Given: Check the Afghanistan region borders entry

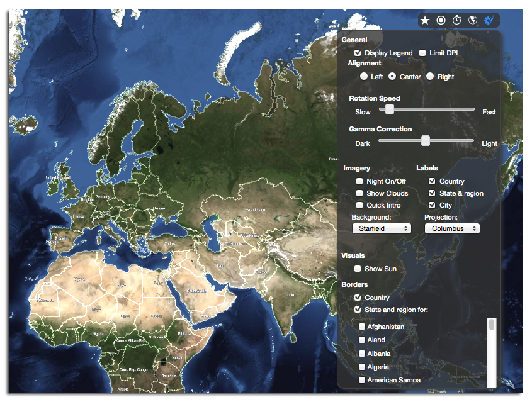Looking at the screenshot, I should [361, 326].
